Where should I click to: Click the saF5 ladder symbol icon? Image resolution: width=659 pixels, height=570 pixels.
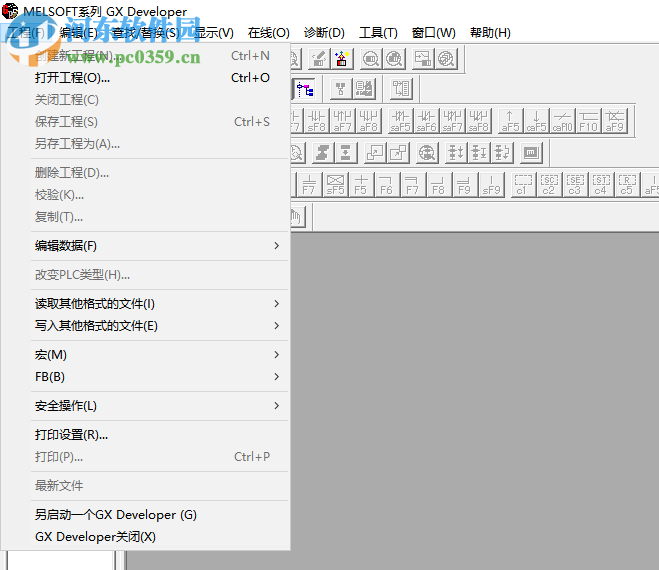pyautogui.click(x=401, y=121)
